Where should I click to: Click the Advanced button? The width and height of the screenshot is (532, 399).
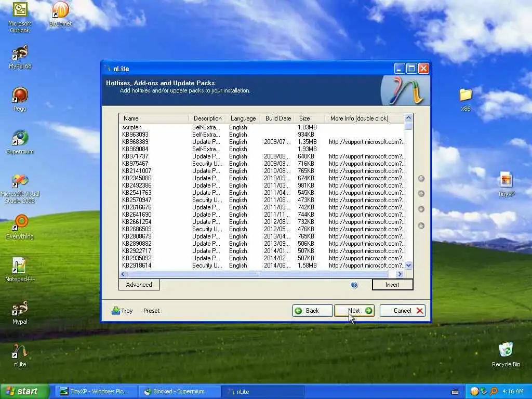coord(139,285)
